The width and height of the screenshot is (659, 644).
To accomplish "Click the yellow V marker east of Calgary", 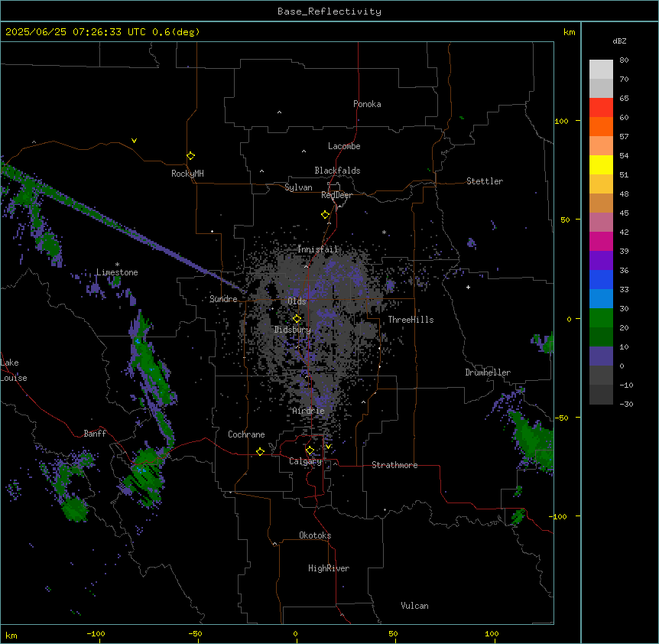I will pos(328,447).
